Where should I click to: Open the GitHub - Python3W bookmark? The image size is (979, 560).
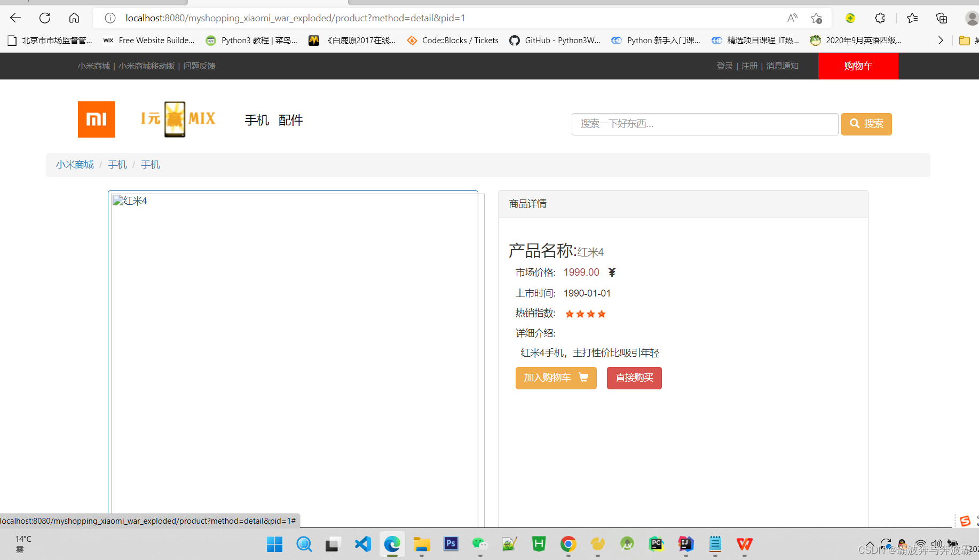(x=555, y=41)
